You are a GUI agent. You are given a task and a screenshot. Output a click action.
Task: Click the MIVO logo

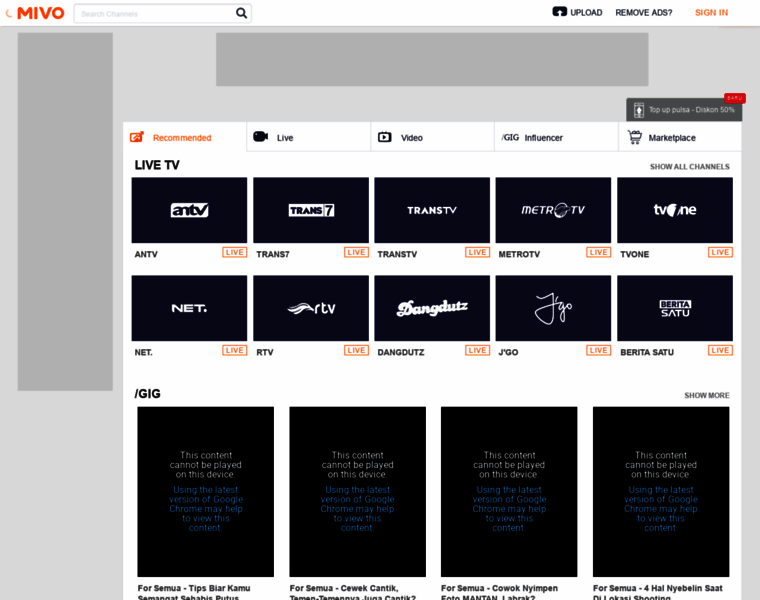pyautogui.click(x=41, y=13)
